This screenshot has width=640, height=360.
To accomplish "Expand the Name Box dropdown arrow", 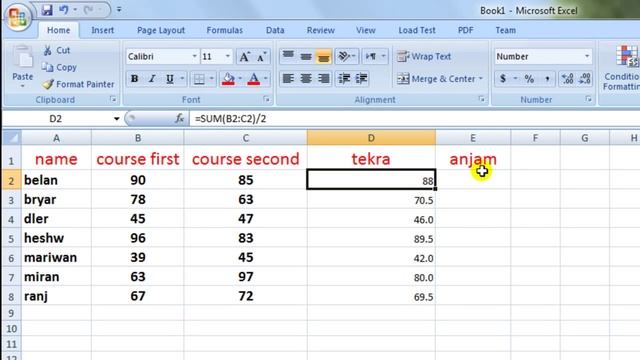I will pos(116,119).
